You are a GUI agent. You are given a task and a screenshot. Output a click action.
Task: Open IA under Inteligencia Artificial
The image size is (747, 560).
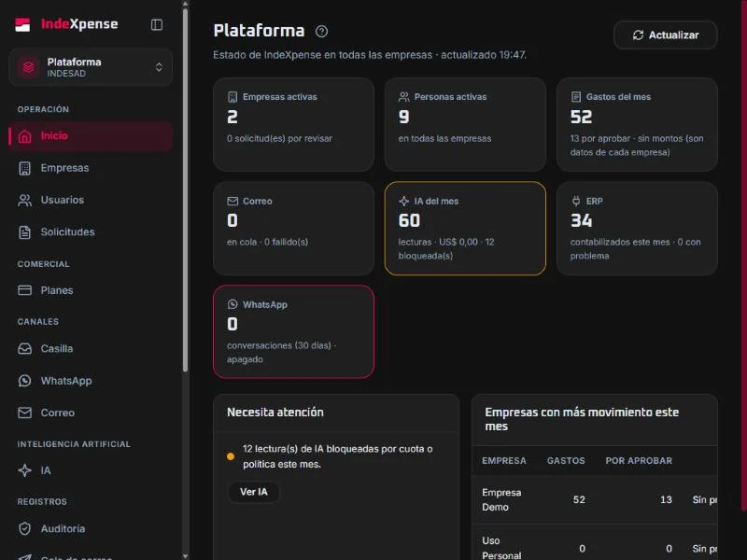91,470
